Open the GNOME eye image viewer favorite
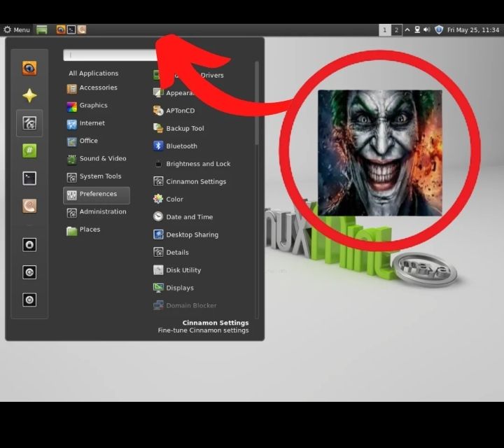The height and width of the screenshot is (448, 504). [x=29, y=68]
